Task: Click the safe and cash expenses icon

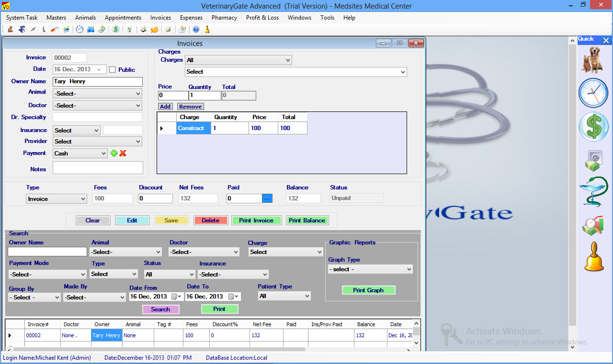Action: click(593, 160)
